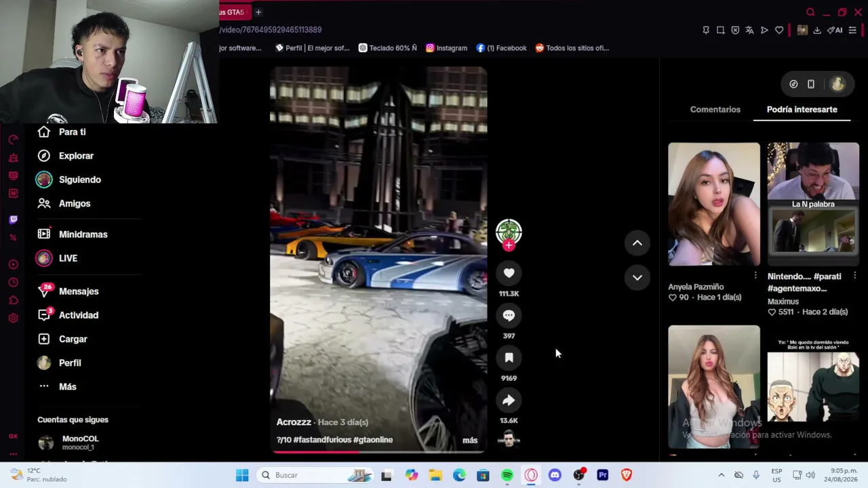The width and height of the screenshot is (868, 488).
Task: Open the browser tab search magnifier
Action: [810, 12]
